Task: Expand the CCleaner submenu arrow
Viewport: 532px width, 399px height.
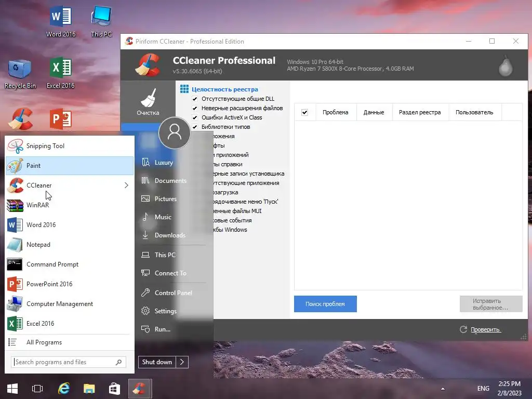Action: (126, 185)
